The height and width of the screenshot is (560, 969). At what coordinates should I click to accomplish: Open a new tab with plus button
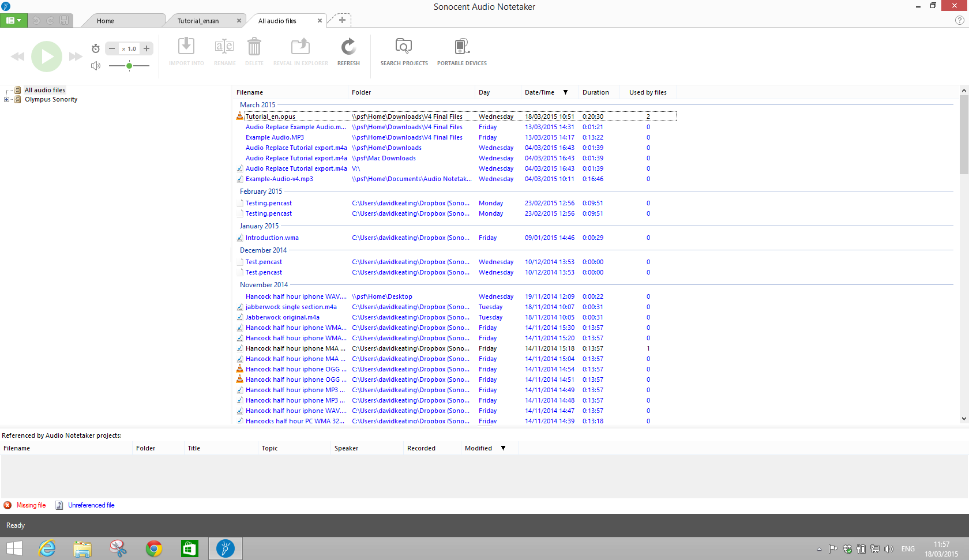[x=342, y=20]
